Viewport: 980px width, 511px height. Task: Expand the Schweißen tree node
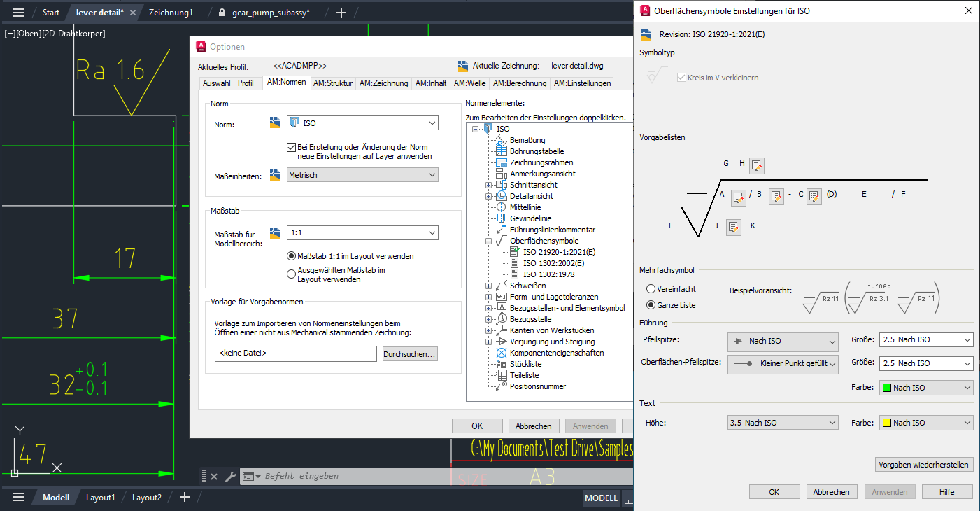[488, 286]
